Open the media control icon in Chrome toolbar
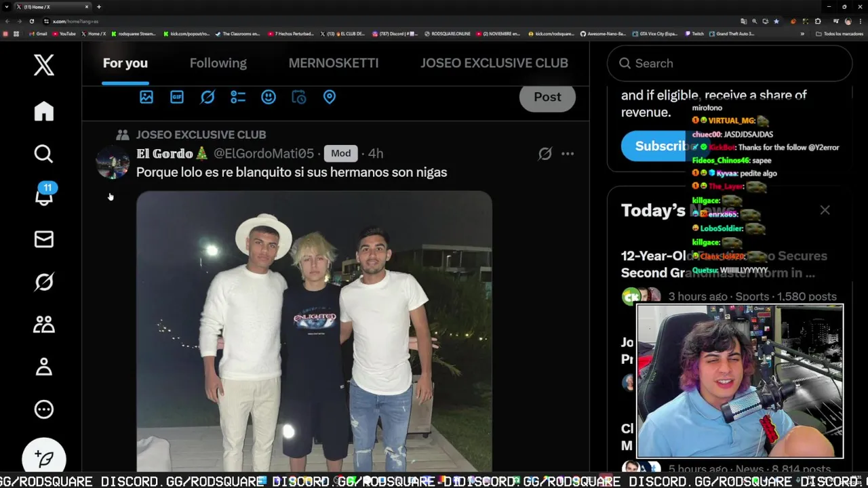The width and height of the screenshot is (868, 488). 836,22
